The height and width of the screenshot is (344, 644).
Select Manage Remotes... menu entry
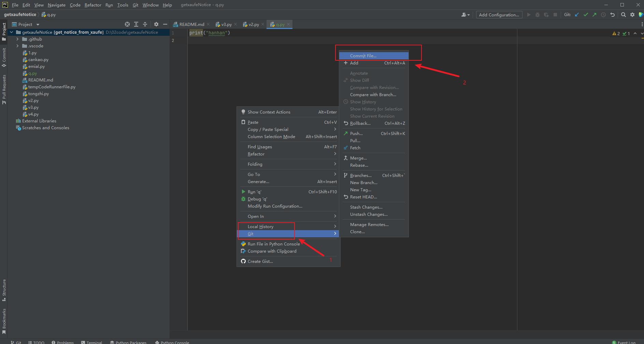pyautogui.click(x=374, y=225)
